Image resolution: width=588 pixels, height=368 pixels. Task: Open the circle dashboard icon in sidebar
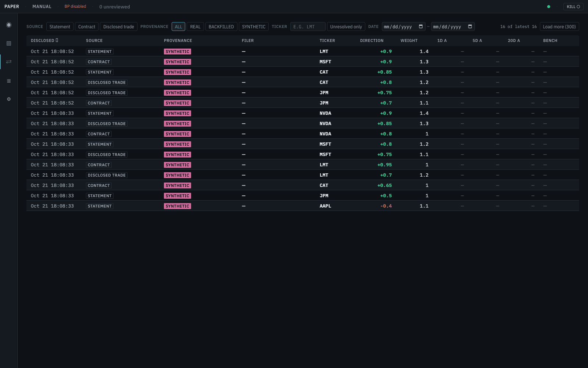[x=9, y=25]
